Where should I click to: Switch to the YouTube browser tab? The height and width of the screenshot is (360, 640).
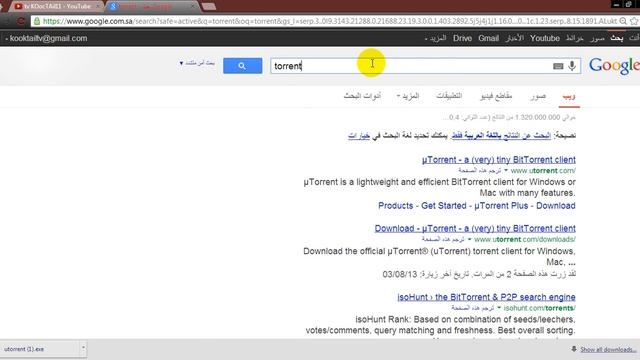point(57,6)
